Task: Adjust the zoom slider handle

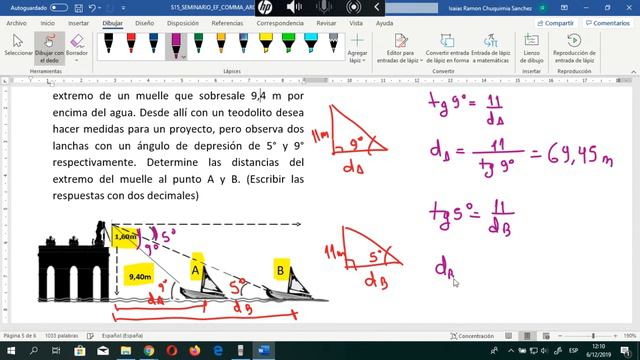Action: pos(593,336)
